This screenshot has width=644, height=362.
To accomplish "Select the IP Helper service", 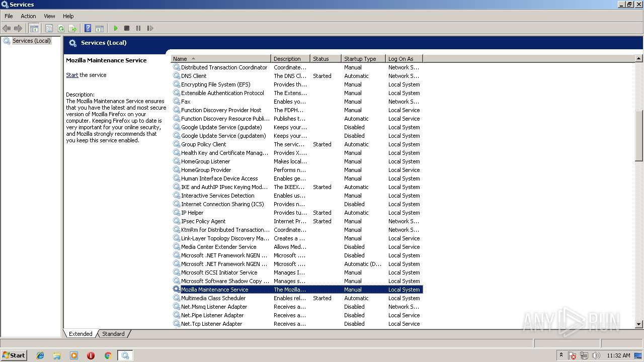I will [297, 213].
